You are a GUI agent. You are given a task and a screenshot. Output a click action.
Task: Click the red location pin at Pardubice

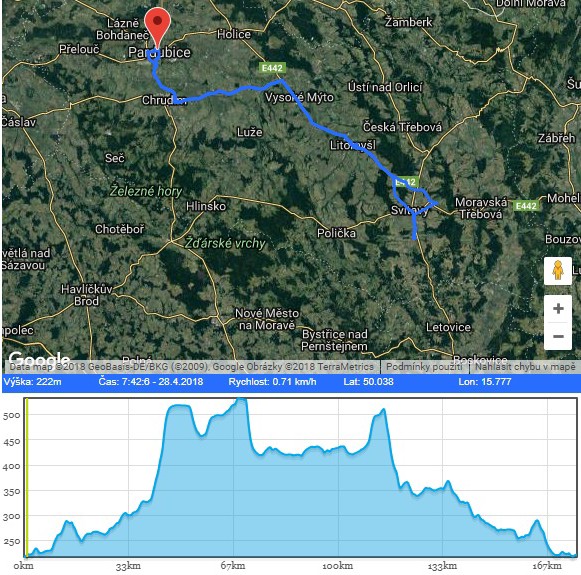coord(157,27)
